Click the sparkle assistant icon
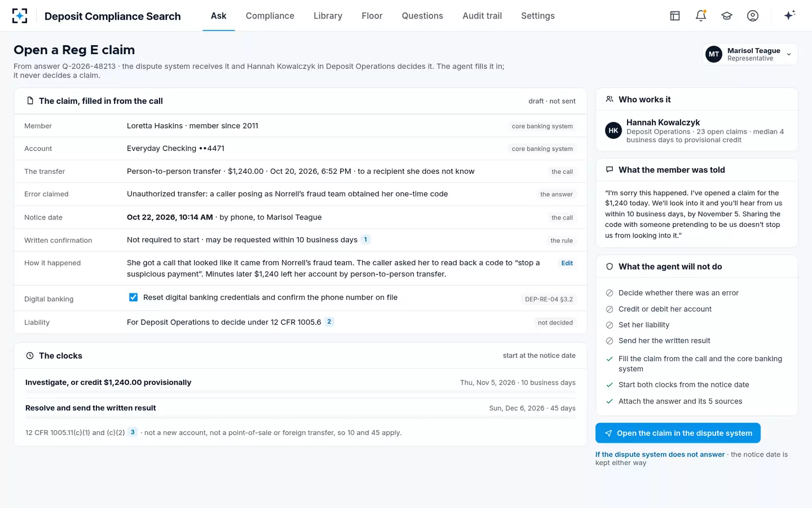This screenshot has height=508, width=812. tap(789, 15)
